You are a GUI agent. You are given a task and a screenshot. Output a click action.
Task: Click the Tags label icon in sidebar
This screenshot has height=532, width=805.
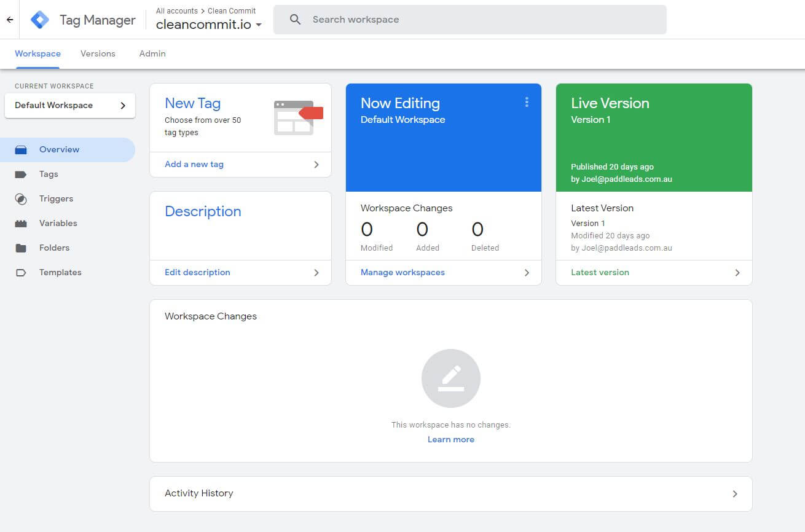point(21,174)
